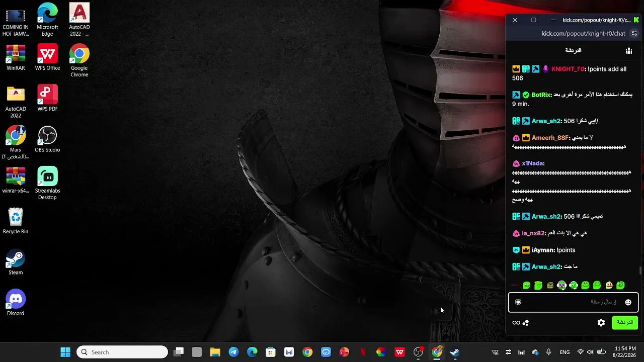Click the infinity symbol icon below chat
The image size is (644, 362).
coord(516,323)
